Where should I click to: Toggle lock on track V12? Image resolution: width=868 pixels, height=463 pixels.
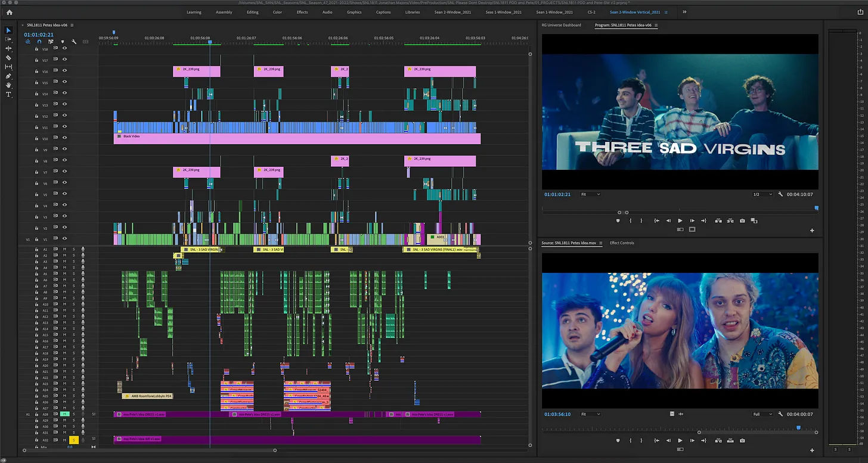click(x=36, y=116)
